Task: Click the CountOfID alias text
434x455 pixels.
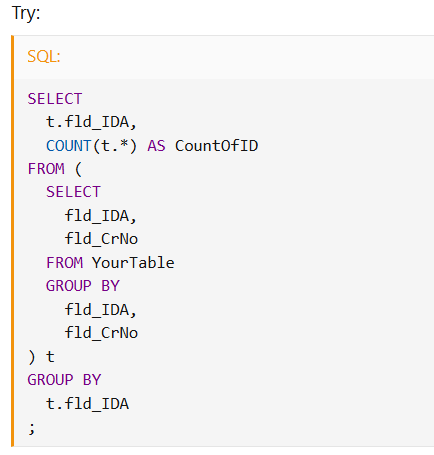Action: pyautogui.click(x=216, y=146)
